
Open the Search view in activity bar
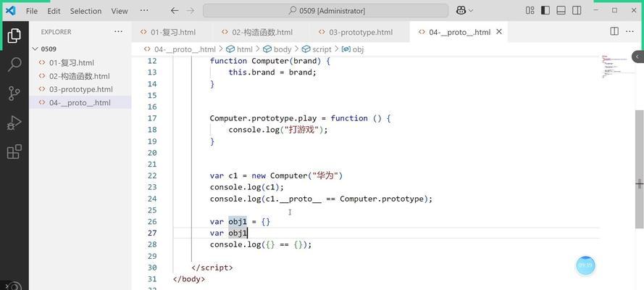14,65
